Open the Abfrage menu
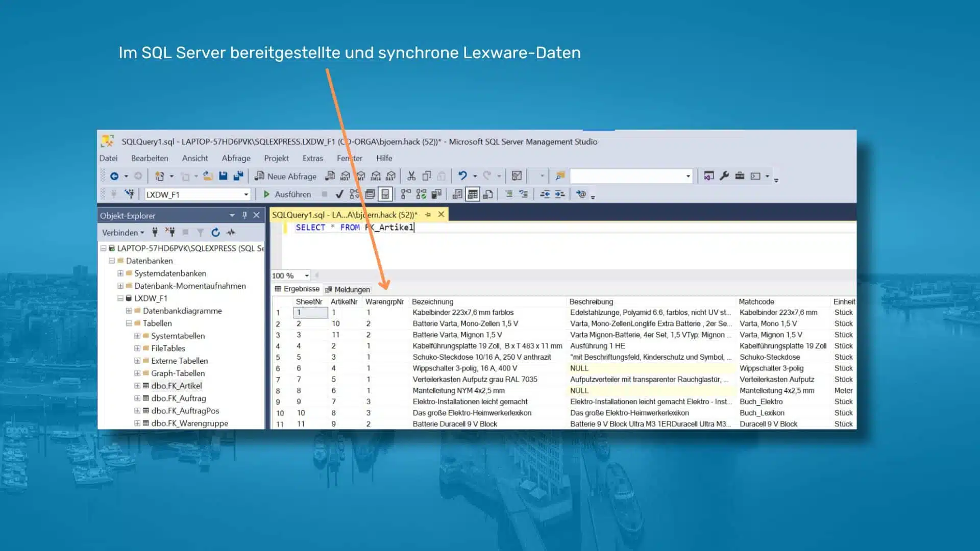Screen dimensions: 980x551 (236, 158)
